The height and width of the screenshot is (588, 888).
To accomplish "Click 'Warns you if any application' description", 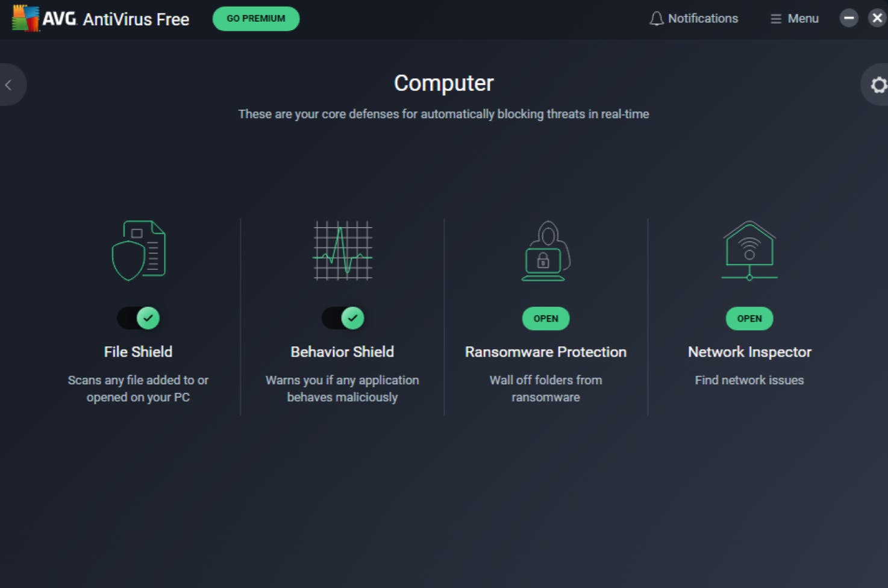I will (x=342, y=389).
